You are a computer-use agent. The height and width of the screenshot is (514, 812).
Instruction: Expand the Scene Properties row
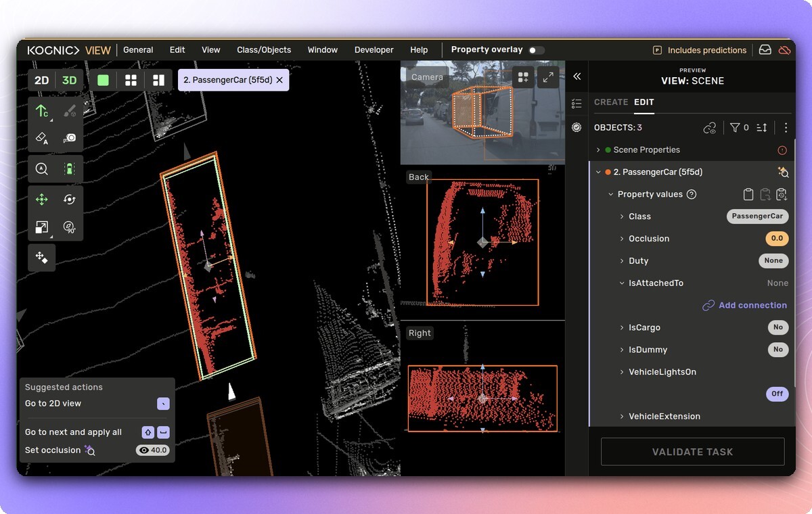coord(597,149)
